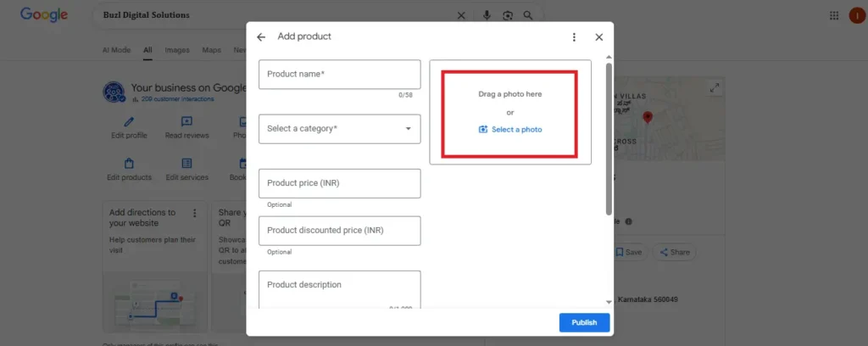Expand the map with fullscreen icon
The image size is (868, 346).
tap(715, 87)
